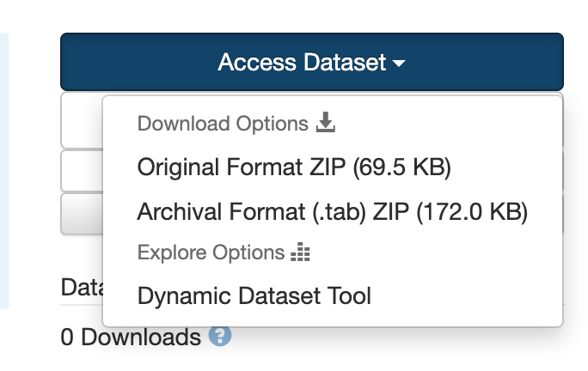Viewport: 588px width, 371px height.
Task: Choose Archival Format (.tab) ZIP option
Action: tap(332, 212)
